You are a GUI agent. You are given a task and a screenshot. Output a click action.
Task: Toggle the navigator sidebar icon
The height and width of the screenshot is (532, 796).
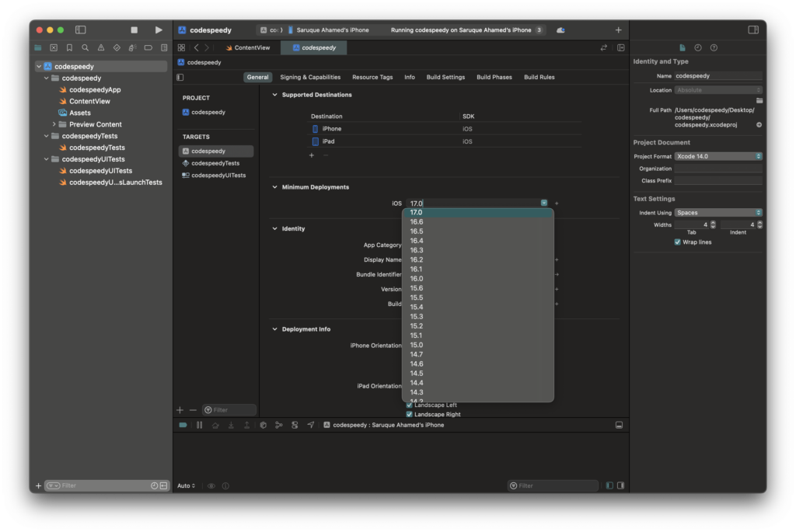(81, 30)
